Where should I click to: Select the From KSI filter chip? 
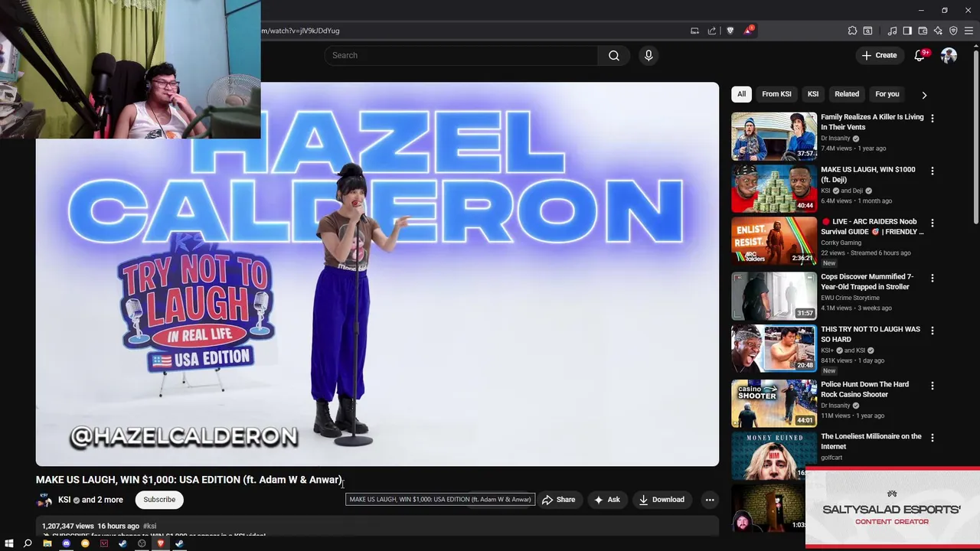(x=776, y=94)
